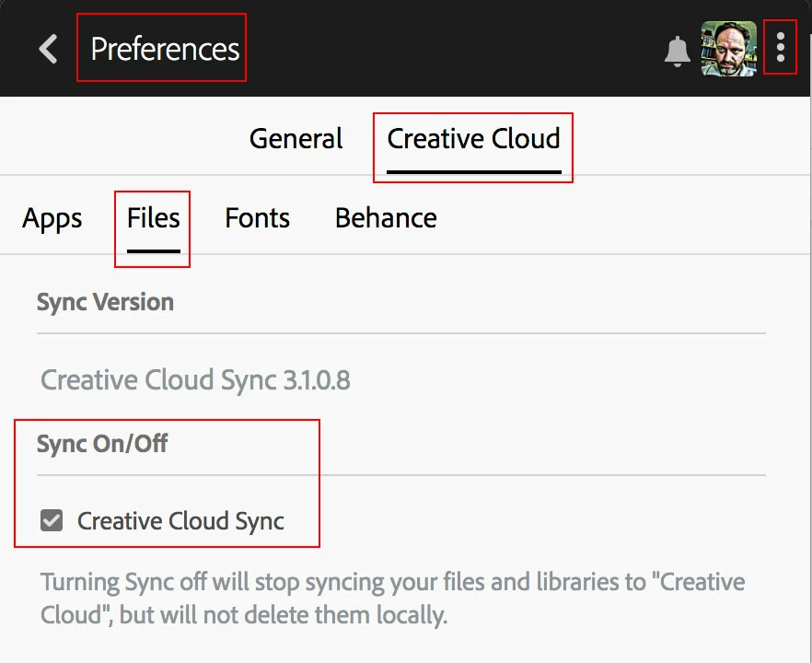Open the Files sub-tab

pyautogui.click(x=153, y=217)
